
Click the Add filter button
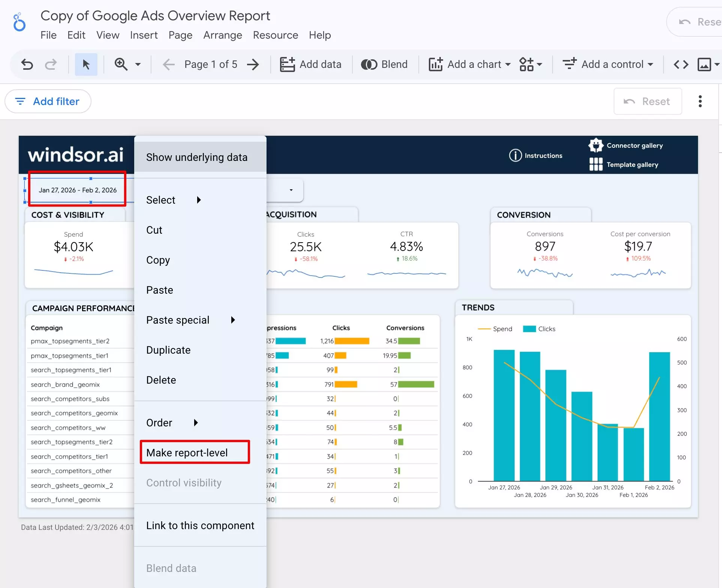pyautogui.click(x=48, y=101)
